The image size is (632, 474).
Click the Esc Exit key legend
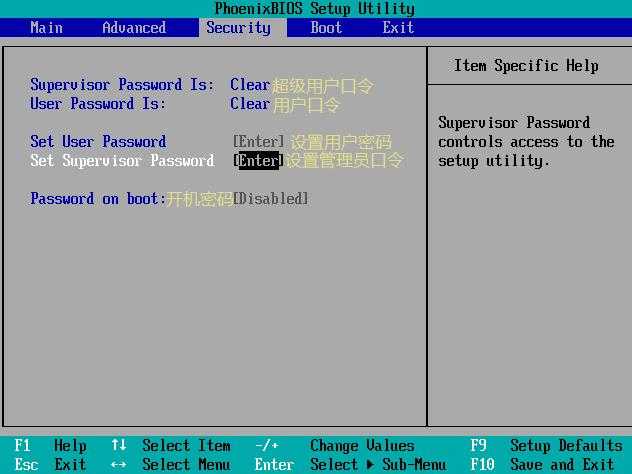pos(50,464)
